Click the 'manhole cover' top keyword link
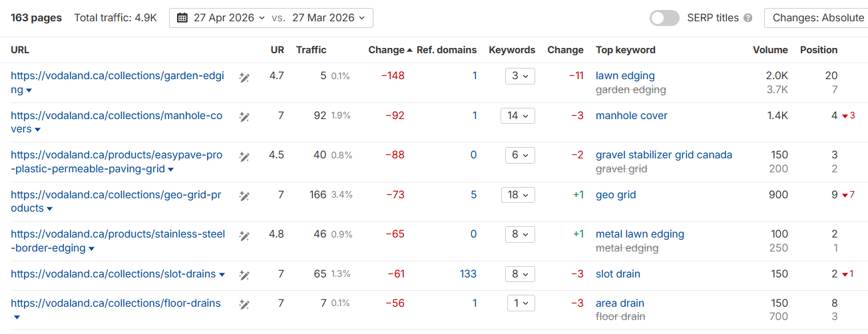Viewport: 868px width, 334px height. point(631,116)
